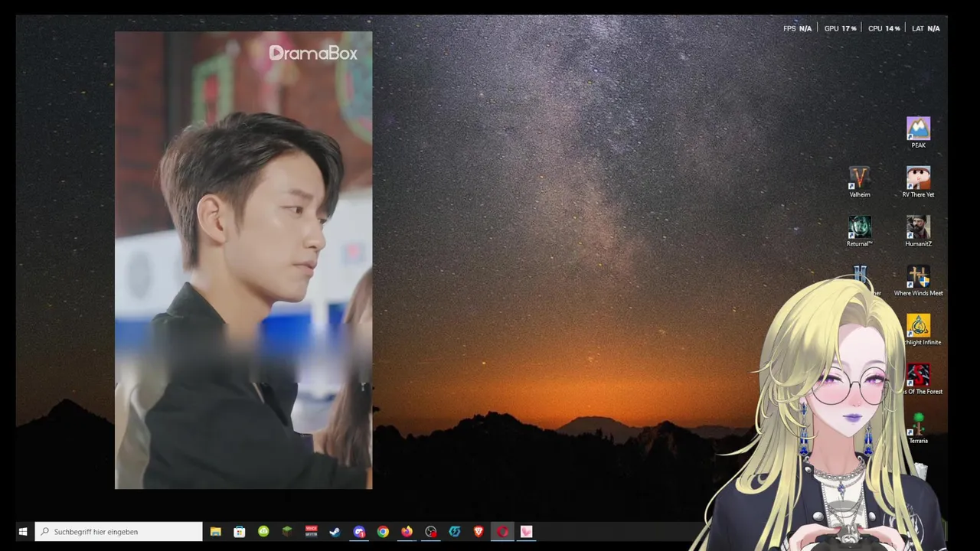Screen dimensions: 980x551
Task: Switch to Opera GX in the taskbar
Action: coord(502,531)
